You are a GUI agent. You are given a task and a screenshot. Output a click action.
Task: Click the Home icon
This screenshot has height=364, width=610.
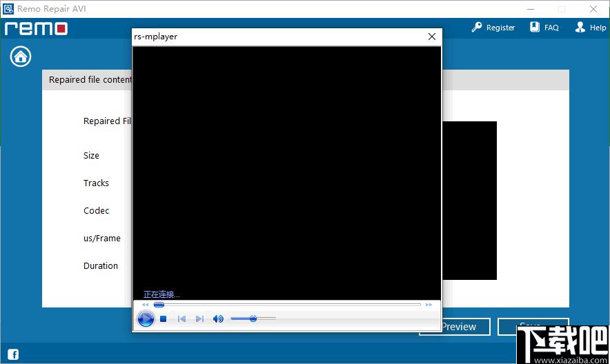21,57
